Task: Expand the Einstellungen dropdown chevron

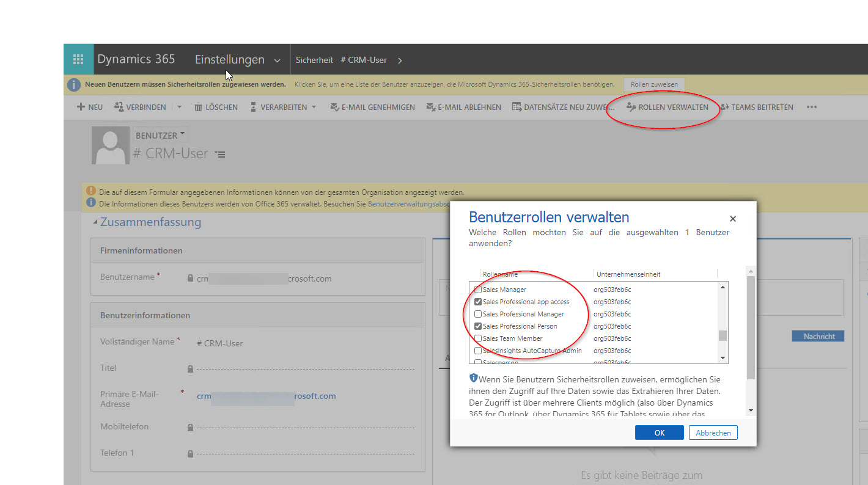Action: pyautogui.click(x=277, y=60)
